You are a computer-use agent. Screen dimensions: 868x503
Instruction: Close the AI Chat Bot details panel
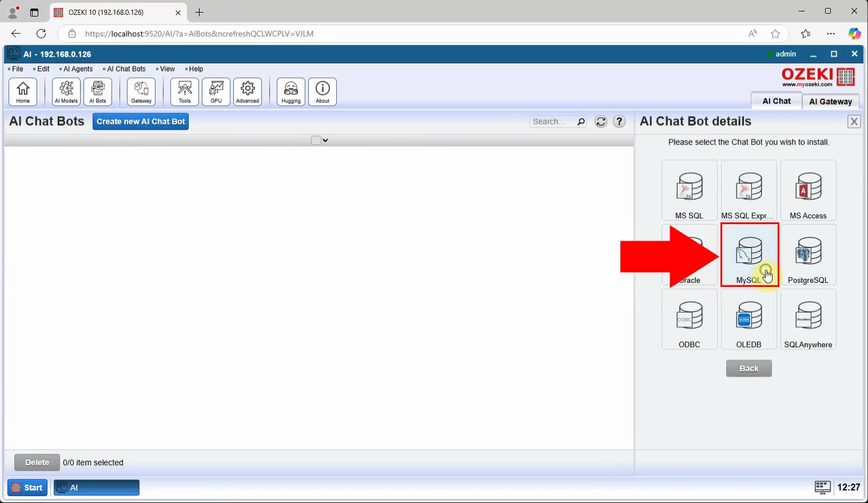[x=854, y=122]
